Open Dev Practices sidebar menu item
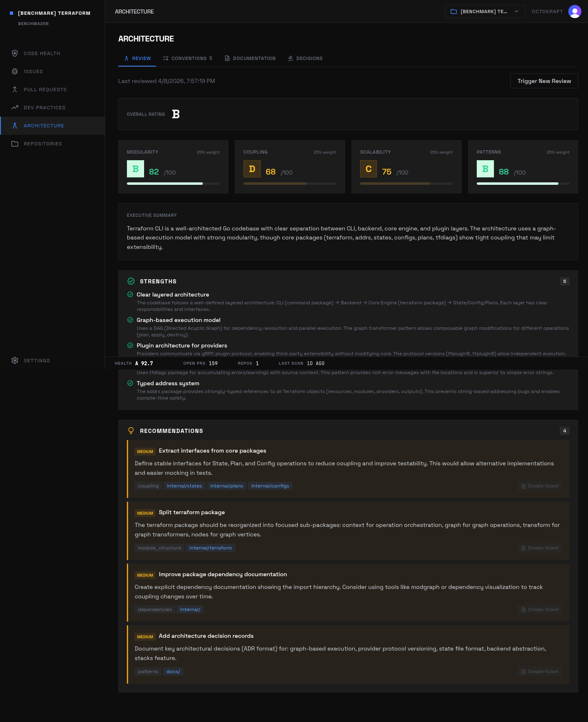This screenshot has width=588, height=722. pos(53,108)
